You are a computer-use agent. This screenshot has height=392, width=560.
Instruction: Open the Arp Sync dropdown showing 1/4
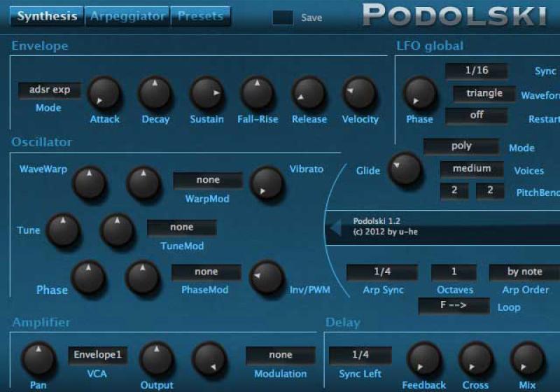[x=382, y=272]
